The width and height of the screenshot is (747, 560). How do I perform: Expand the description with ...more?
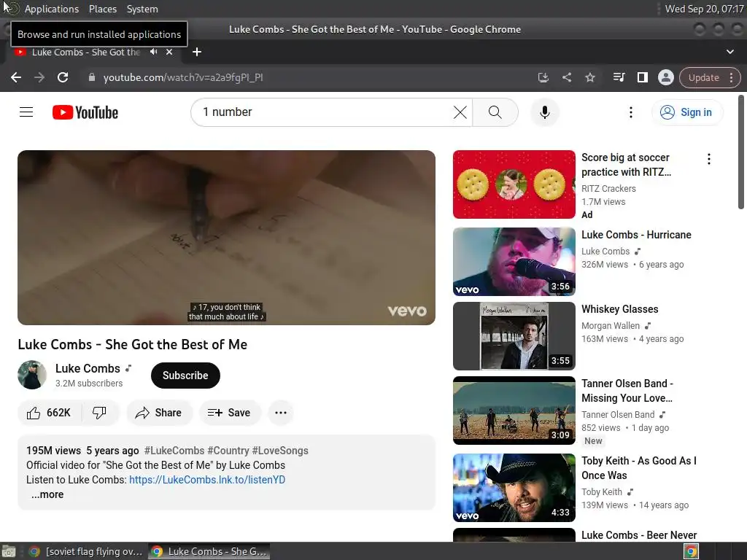pos(47,494)
